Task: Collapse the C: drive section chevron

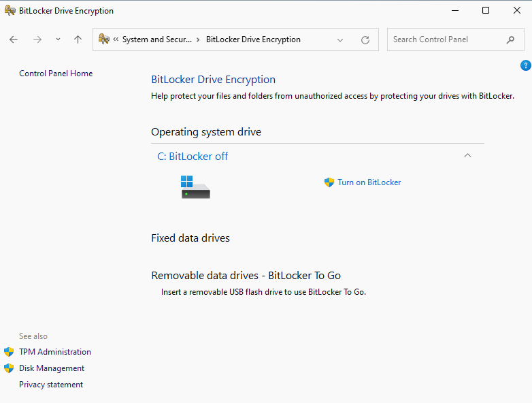Action: coord(467,156)
